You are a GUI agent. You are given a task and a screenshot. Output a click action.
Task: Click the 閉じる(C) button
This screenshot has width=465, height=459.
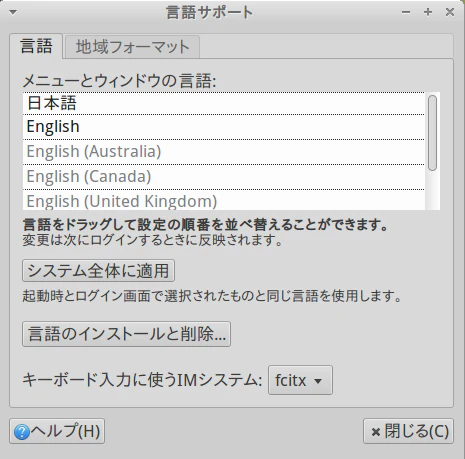[408, 431]
